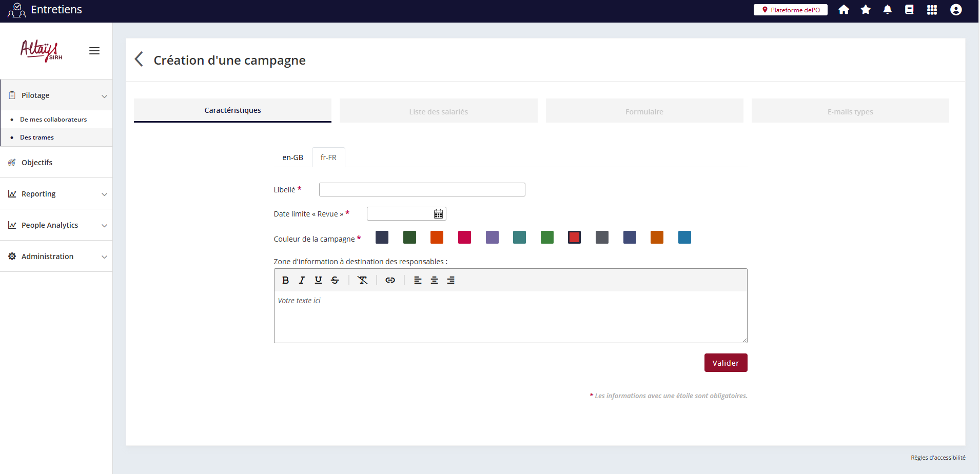Open favorites star icon

click(x=866, y=10)
